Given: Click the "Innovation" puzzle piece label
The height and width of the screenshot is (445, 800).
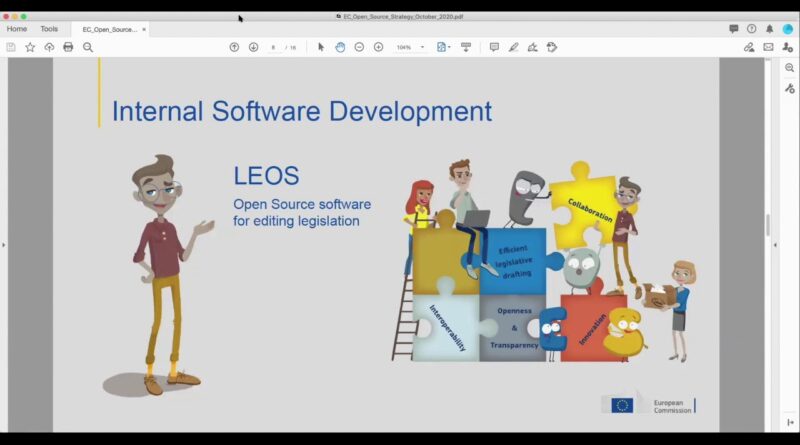Looking at the screenshot, I should point(592,330).
